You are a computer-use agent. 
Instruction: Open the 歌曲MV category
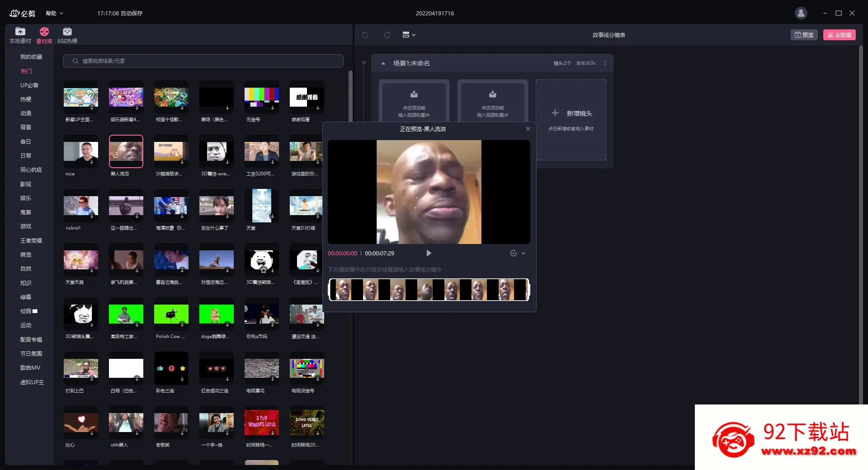click(x=30, y=368)
